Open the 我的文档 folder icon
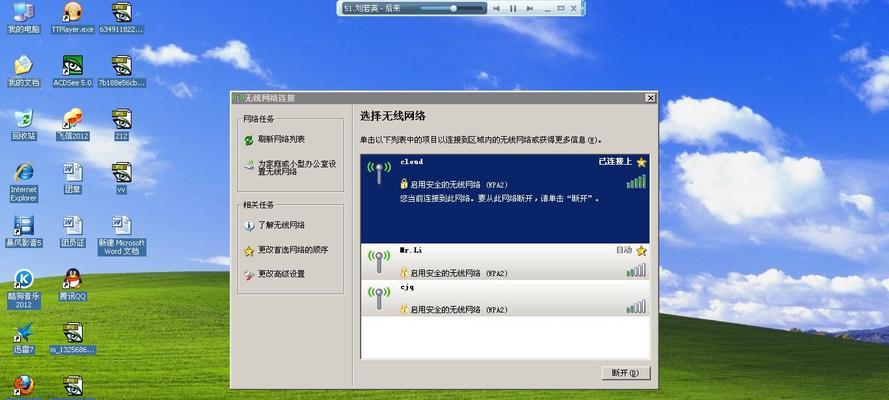 pyautogui.click(x=23, y=71)
